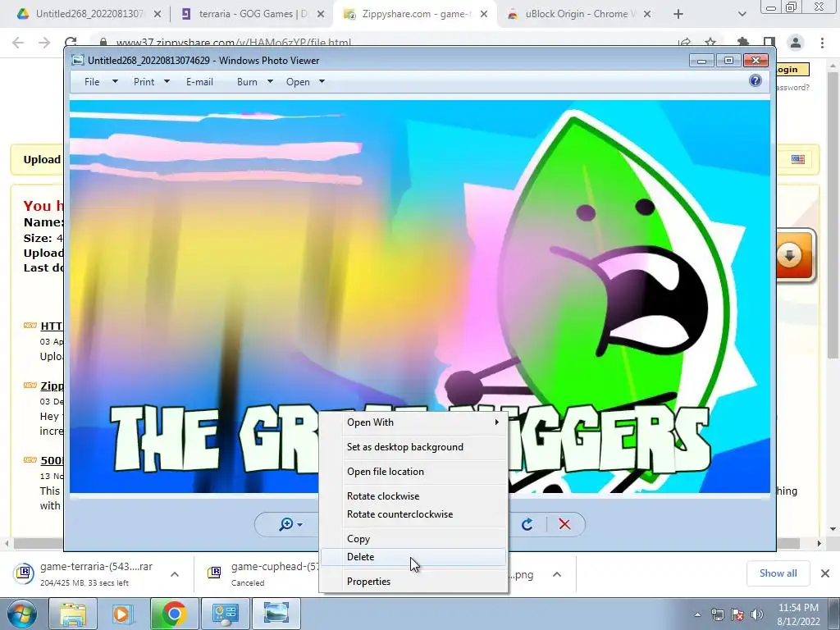The width and height of the screenshot is (840, 630).
Task: Click the Chrome address bar URL
Action: (234, 43)
